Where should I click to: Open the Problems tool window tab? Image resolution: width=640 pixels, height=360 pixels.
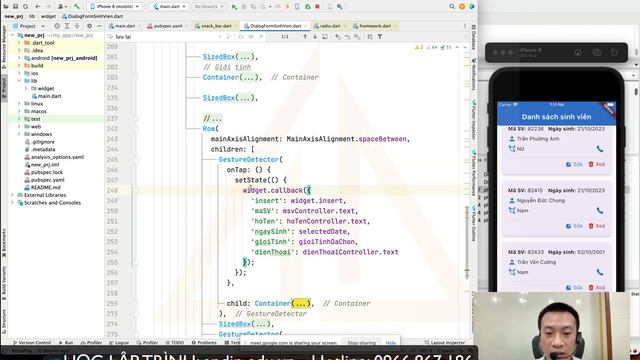point(204,342)
